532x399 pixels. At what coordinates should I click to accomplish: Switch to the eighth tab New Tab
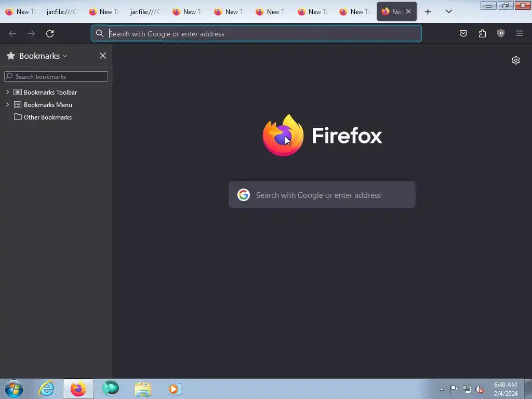312,11
